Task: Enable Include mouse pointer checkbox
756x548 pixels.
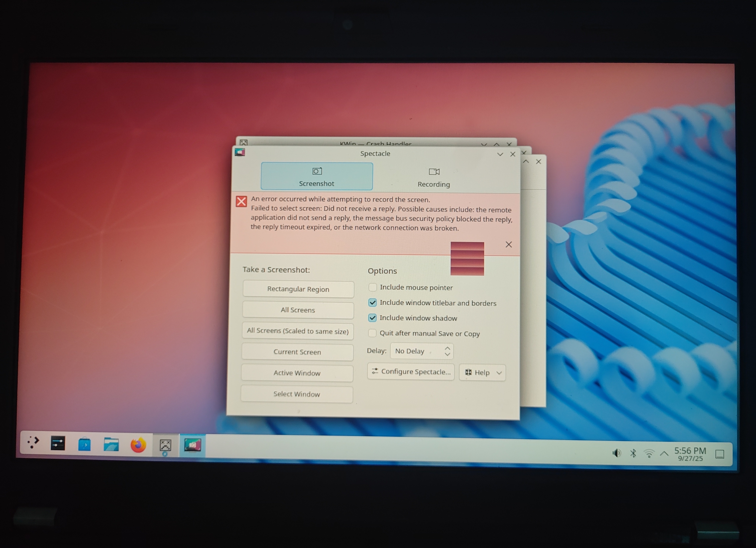Action: [x=373, y=287]
